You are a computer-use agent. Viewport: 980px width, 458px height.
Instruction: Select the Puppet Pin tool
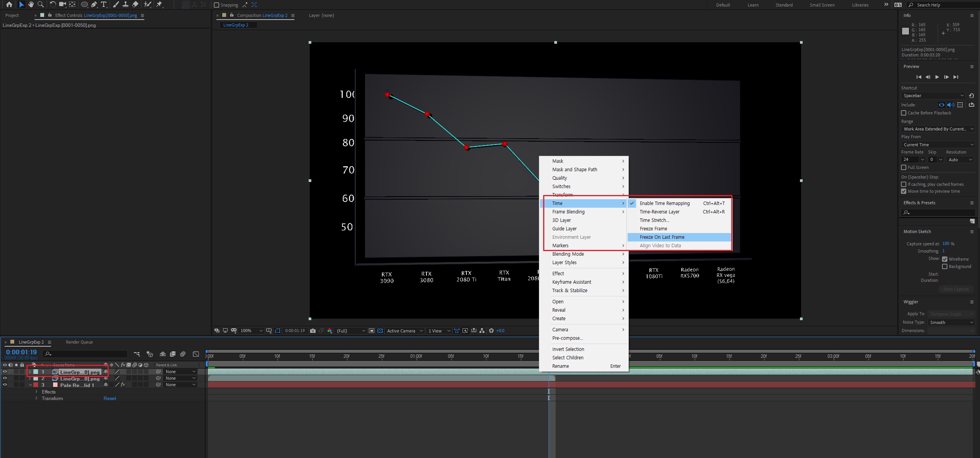point(159,5)
